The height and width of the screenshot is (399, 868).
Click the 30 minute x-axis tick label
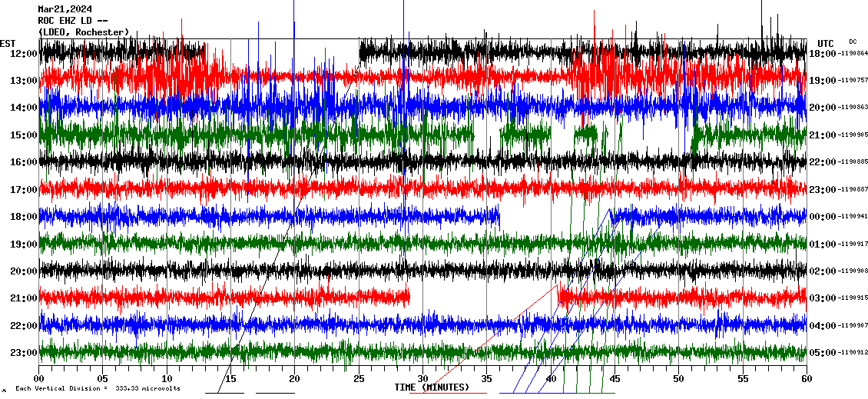coord(422,378)
